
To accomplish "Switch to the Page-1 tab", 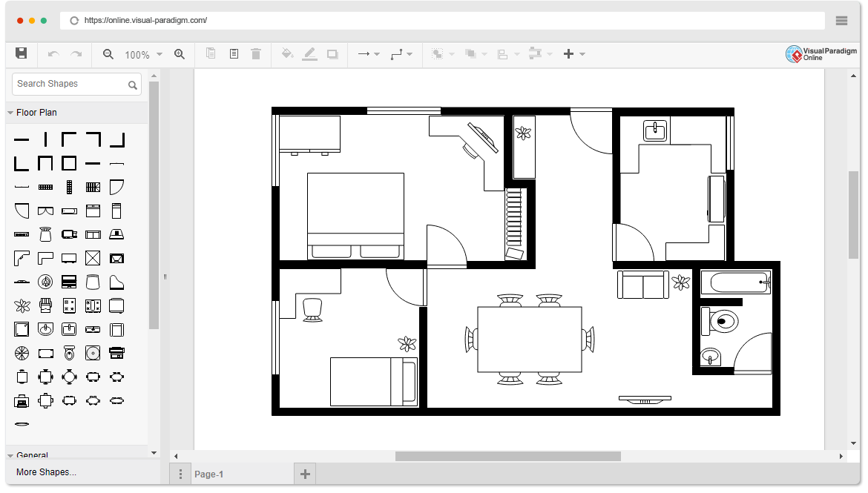I will (208, 474).
